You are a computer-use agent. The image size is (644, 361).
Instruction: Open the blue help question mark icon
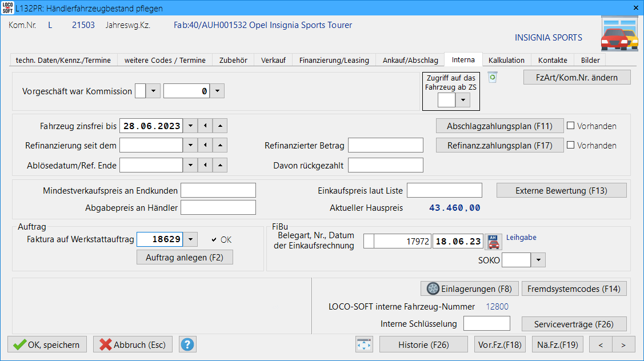click(x=187, y=344)
